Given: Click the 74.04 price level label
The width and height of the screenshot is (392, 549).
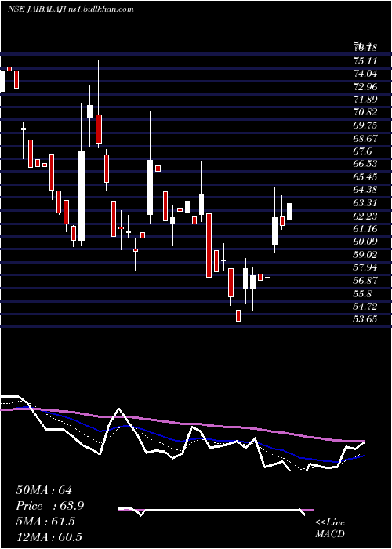Looking at the screenshot, I should [x=366, y=74].
